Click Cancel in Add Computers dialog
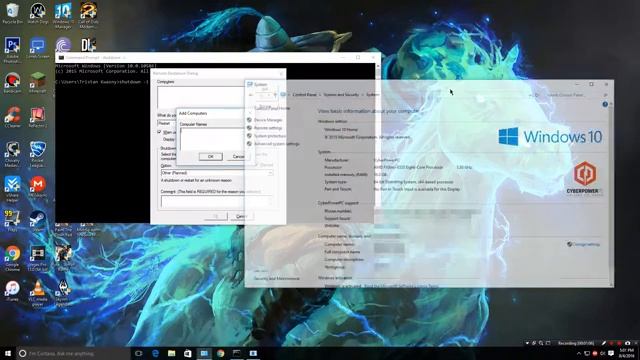 point(238,157)
